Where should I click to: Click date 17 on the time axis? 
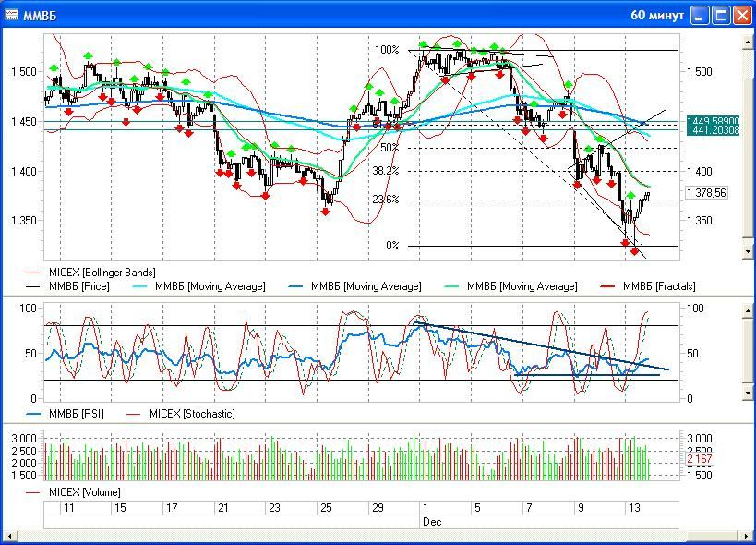(x=172, y=508)
